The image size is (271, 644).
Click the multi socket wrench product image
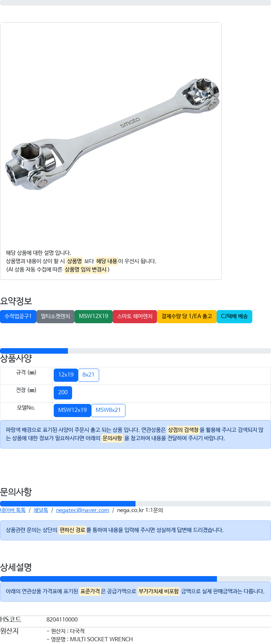click(111, 133)
